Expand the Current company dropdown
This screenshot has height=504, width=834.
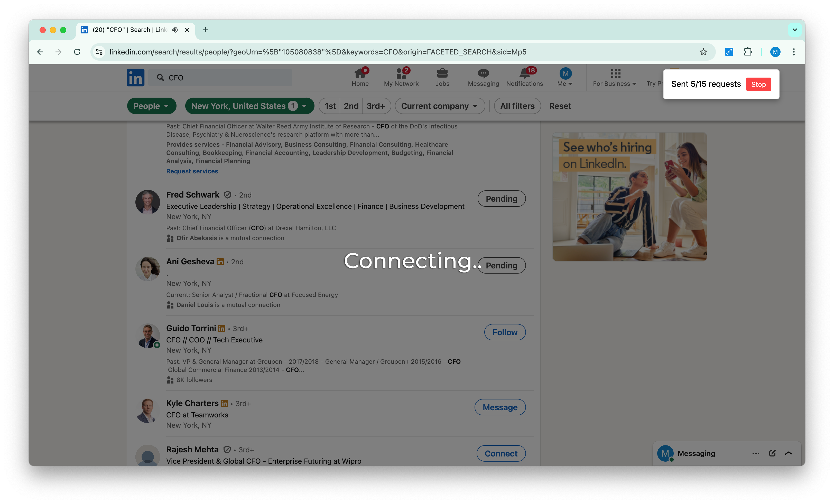tap(440, 106)
